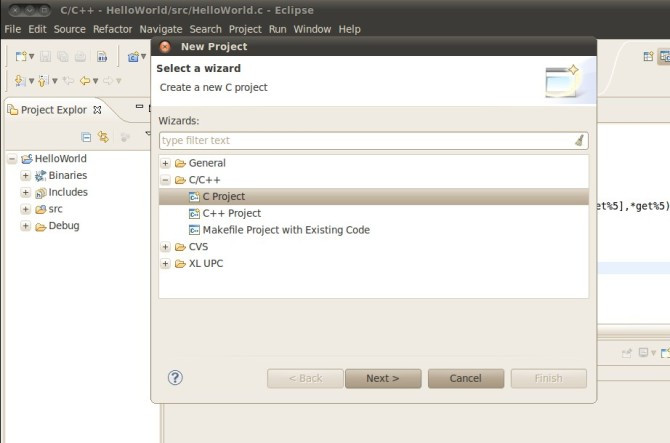
Task: Select the General folder label in Wizards
Action: pos(207,163)
